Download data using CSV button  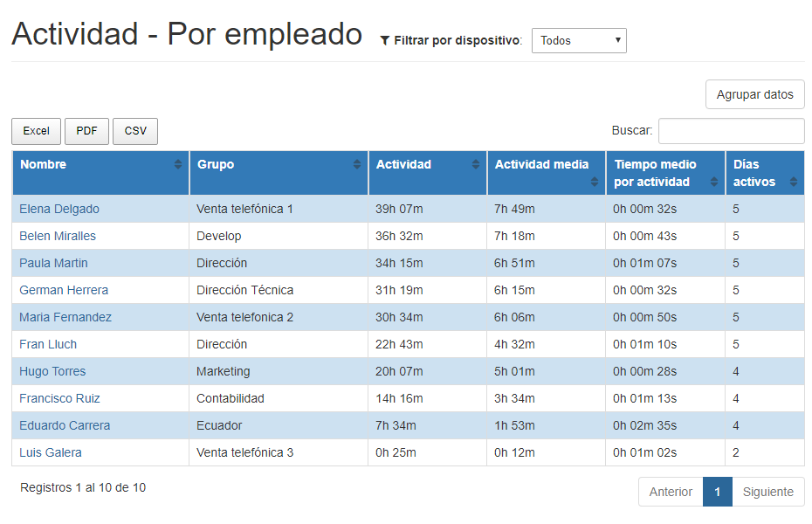135,131
